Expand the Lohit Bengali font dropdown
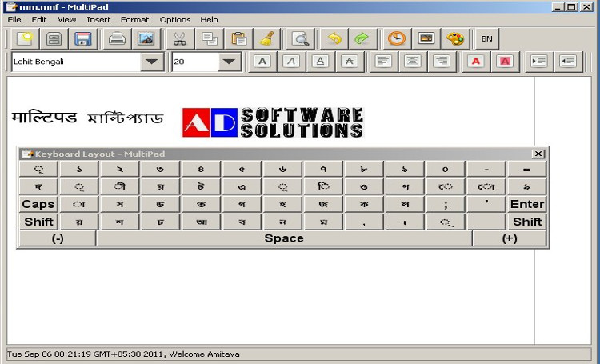This screenshot has height=364, width=600. tap(152, 62)
